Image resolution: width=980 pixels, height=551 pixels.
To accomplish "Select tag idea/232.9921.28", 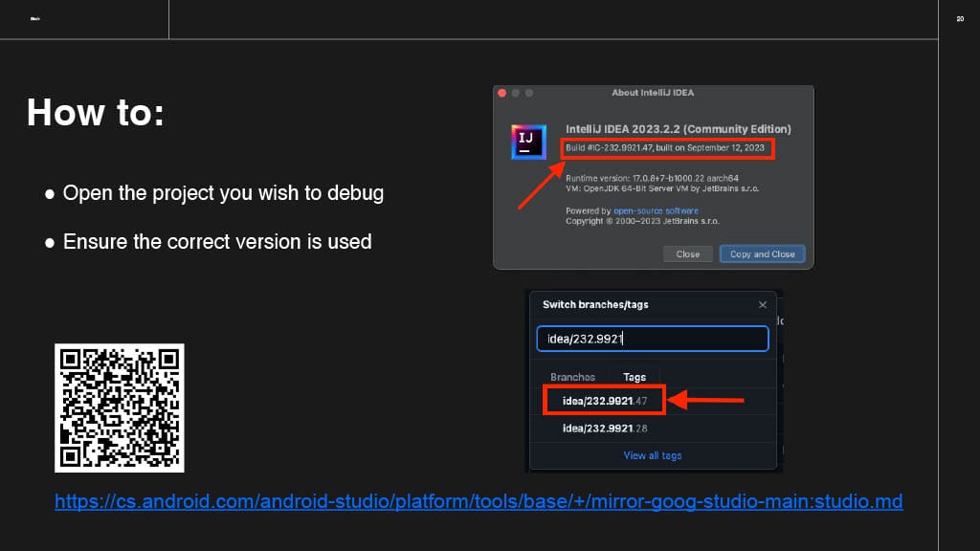I will (605, 429).
